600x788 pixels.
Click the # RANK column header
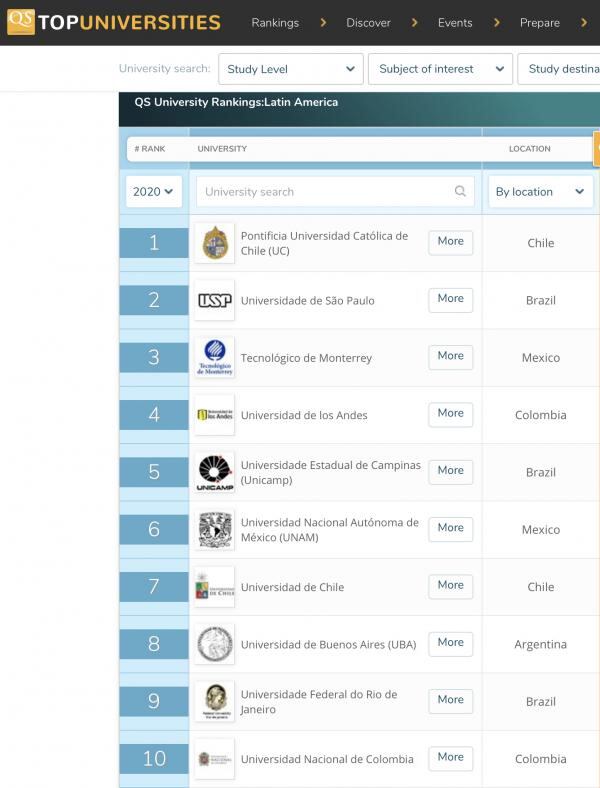[x=150, y=149]
